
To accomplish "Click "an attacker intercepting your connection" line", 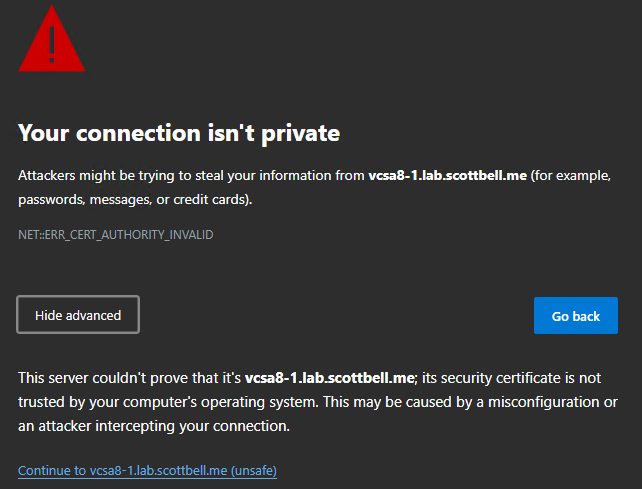I will [153, 426].
